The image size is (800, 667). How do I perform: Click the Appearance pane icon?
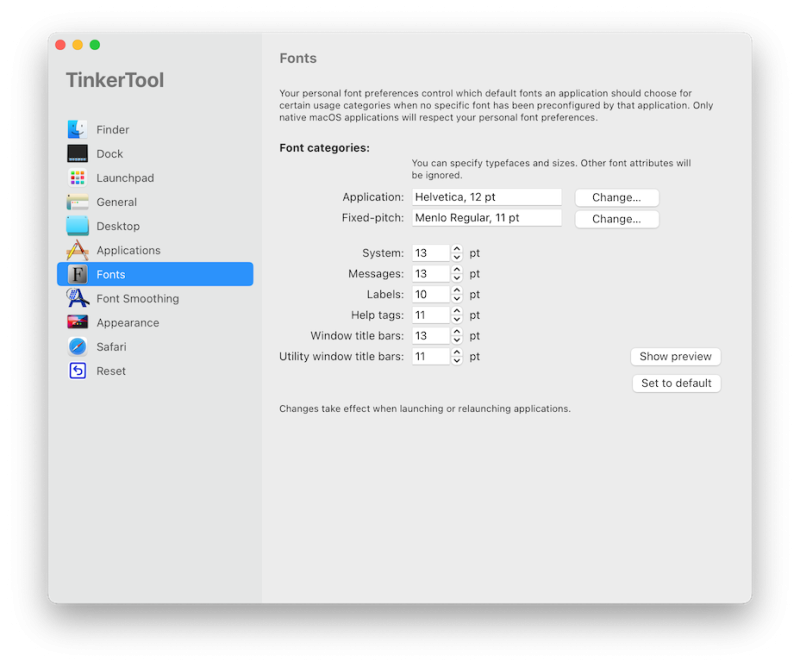(78, 323)
